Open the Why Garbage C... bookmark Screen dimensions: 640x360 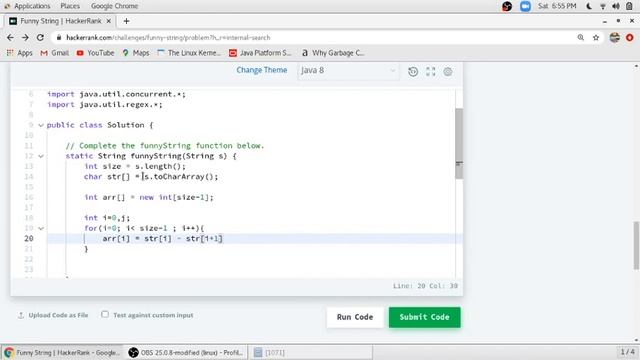[x=333, y=53]
